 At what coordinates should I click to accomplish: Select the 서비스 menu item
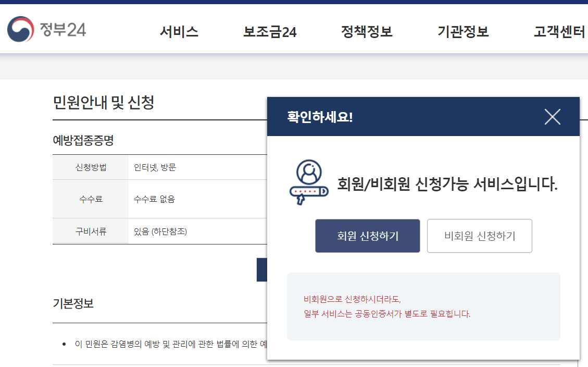click(179, 32)
